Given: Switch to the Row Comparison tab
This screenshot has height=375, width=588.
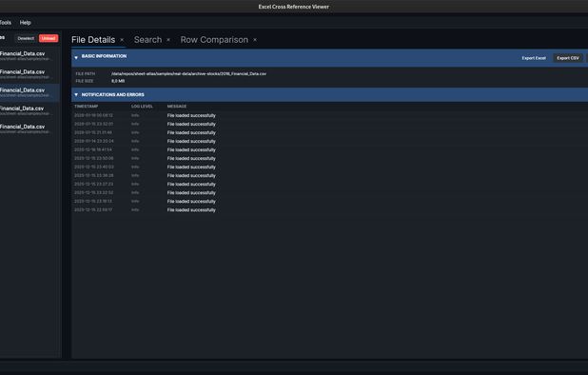Looking at the screenshot, I should (214, 40).
